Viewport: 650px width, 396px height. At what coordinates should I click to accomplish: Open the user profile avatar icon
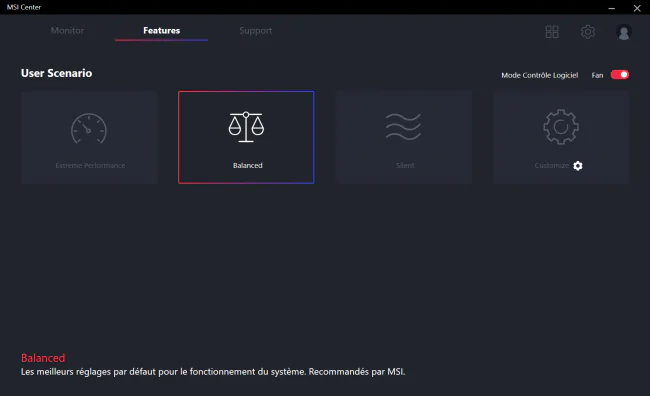[623, 32]
